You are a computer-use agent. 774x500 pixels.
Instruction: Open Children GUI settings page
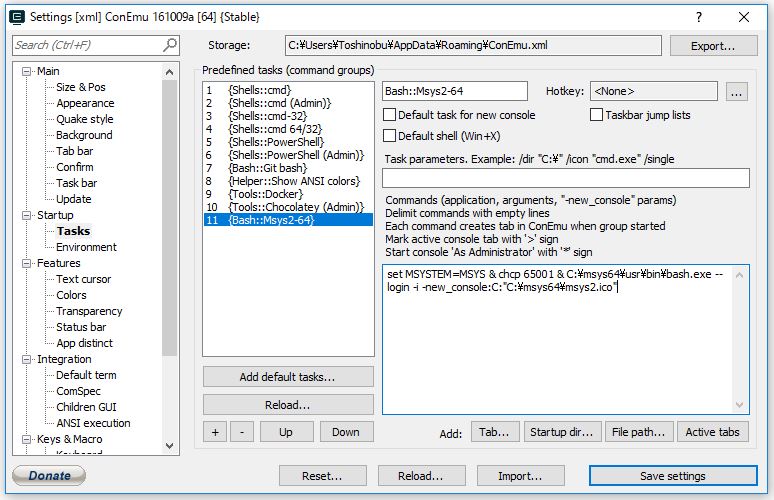point(86,407)
